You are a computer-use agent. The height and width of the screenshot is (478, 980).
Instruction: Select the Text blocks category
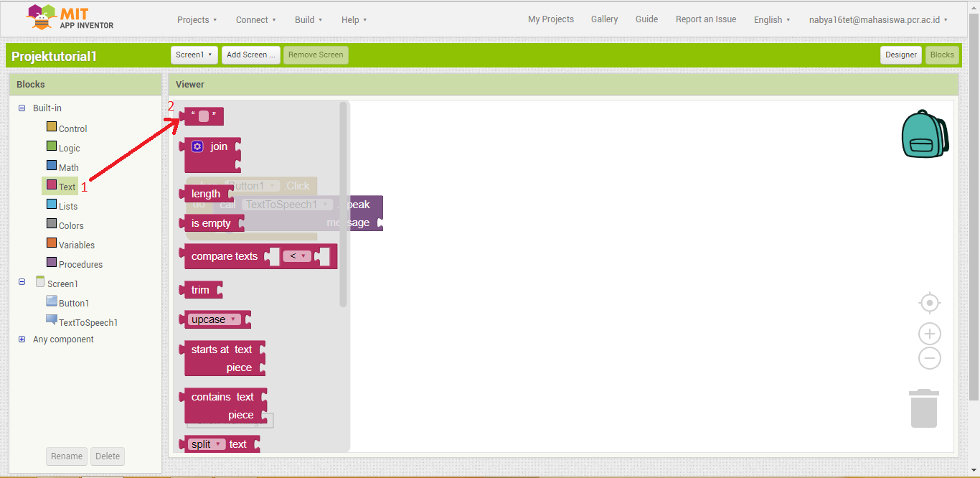[61, 187]
